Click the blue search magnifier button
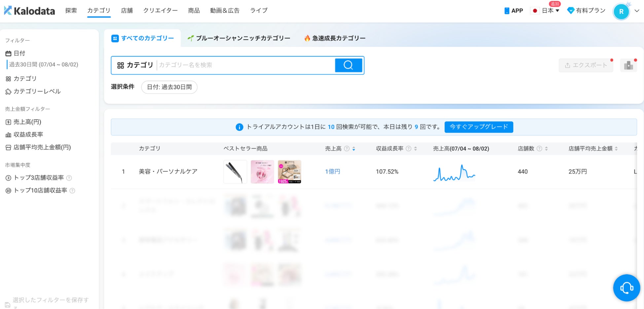This screenshot has height=309, width=644. click(348, 65)
